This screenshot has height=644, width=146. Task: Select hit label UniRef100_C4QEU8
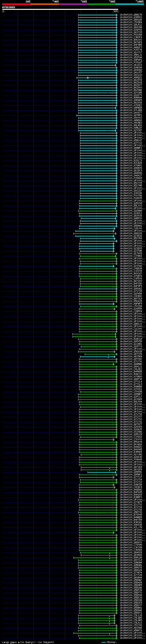(x=131, y=268)
